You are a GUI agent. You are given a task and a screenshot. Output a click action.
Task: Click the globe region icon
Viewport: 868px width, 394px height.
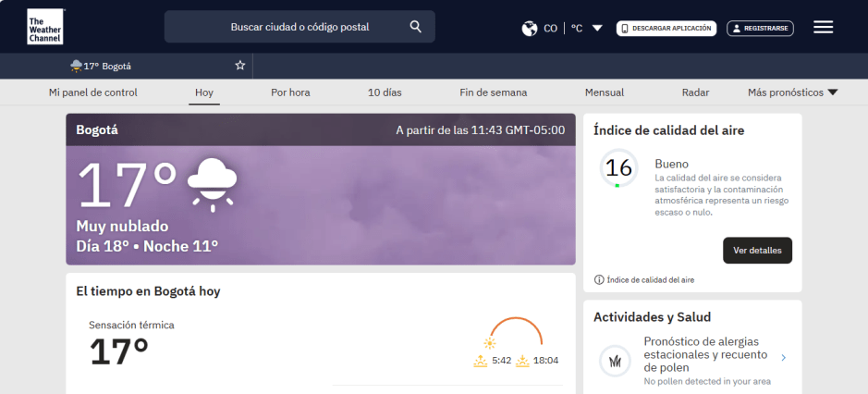[x=530, y=29]
